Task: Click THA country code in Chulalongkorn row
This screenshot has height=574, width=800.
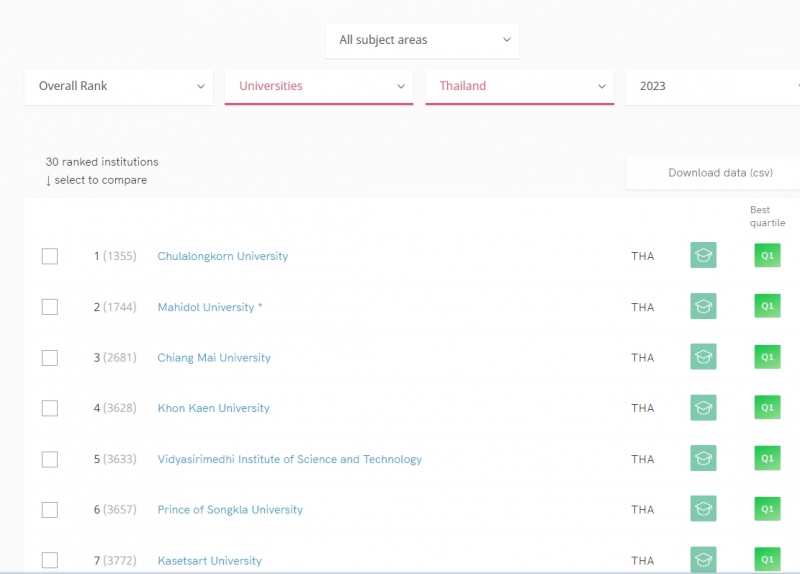Action: pos(642,256)
